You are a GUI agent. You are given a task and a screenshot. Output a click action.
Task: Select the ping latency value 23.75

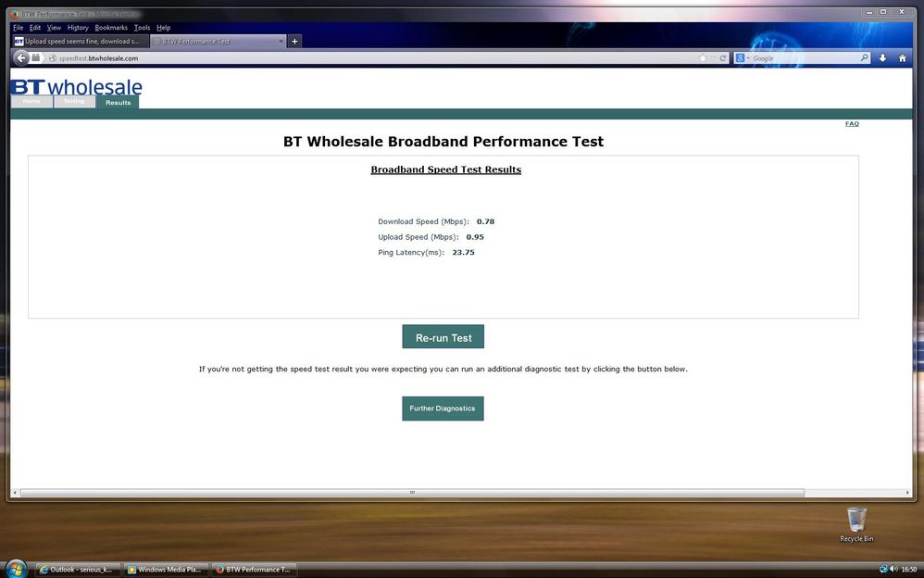click(x=463, y=253)
